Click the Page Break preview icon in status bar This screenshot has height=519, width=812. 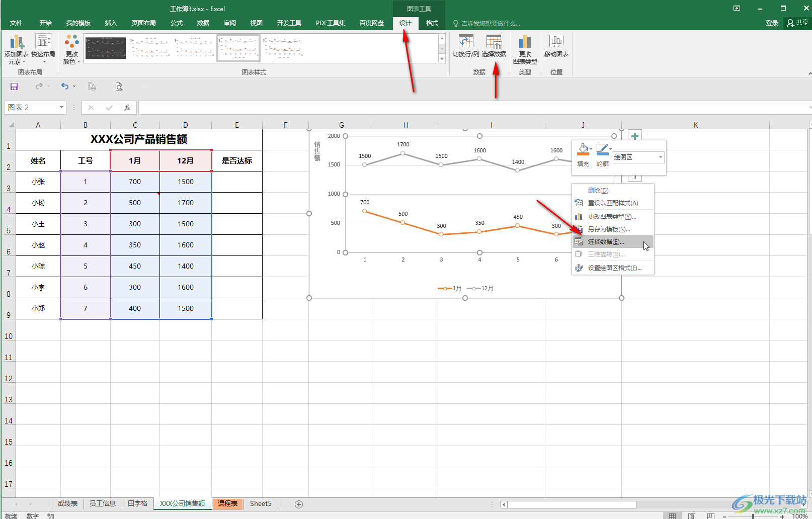[710, 516]
